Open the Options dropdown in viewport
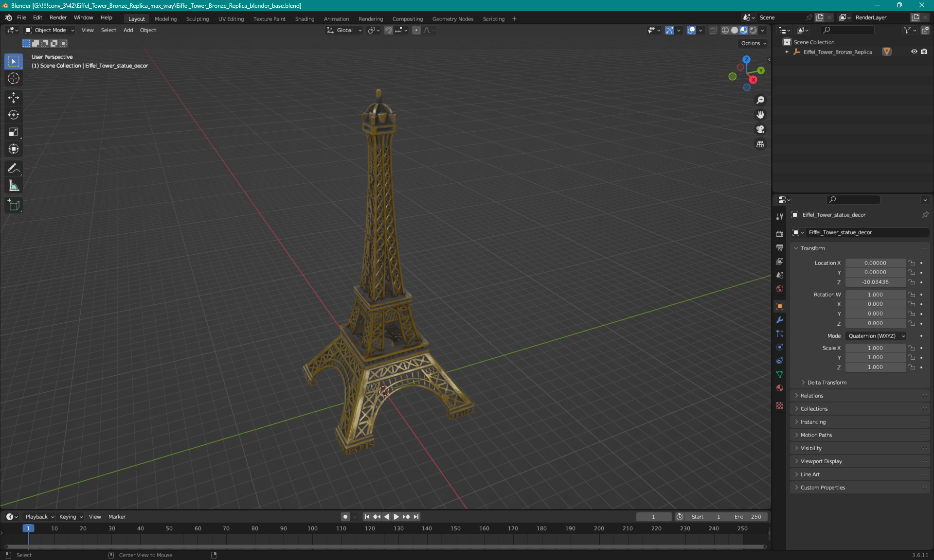Image resolution: width=934 pixels, height=560 pixels. click(x=753, y=43)
